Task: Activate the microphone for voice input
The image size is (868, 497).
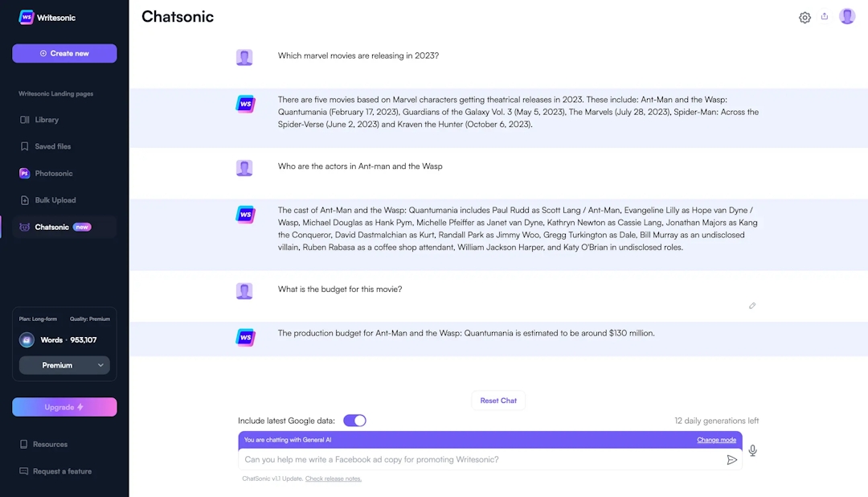Action: pyautogui.click(x=752, y=450)
